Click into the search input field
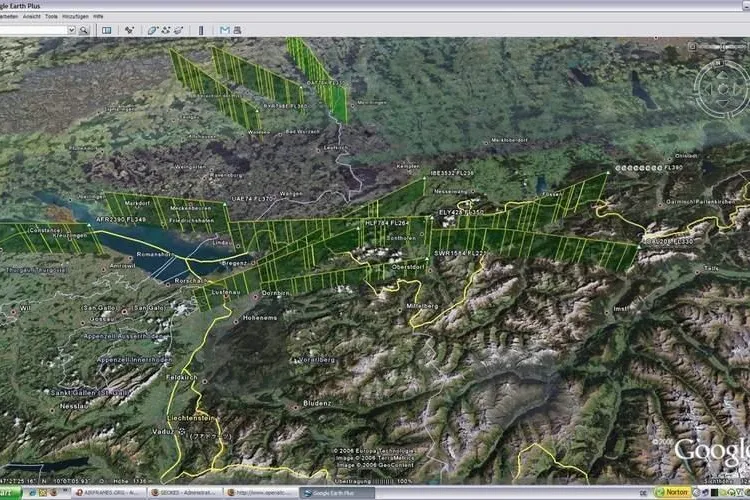The width and height of the screenshot is (750, 500). (x=33, y=30)
